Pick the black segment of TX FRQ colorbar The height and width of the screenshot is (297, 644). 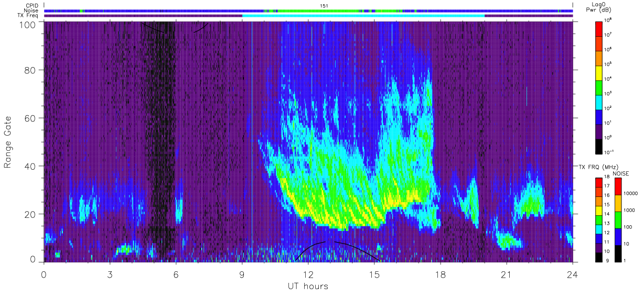coord(598,257)
